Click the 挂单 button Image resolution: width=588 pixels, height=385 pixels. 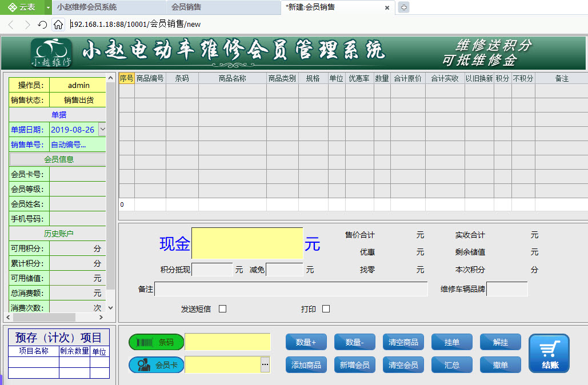tap(452, 342)
